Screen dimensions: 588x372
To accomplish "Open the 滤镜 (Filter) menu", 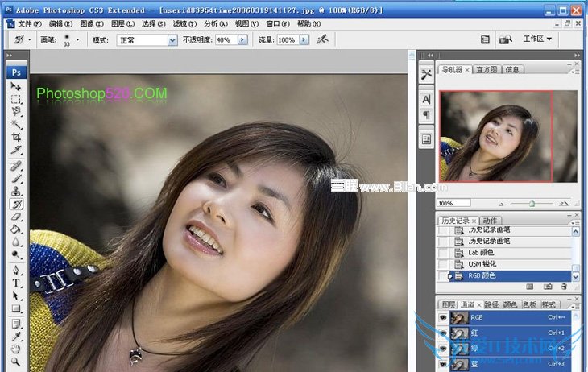I will [180, 24].
